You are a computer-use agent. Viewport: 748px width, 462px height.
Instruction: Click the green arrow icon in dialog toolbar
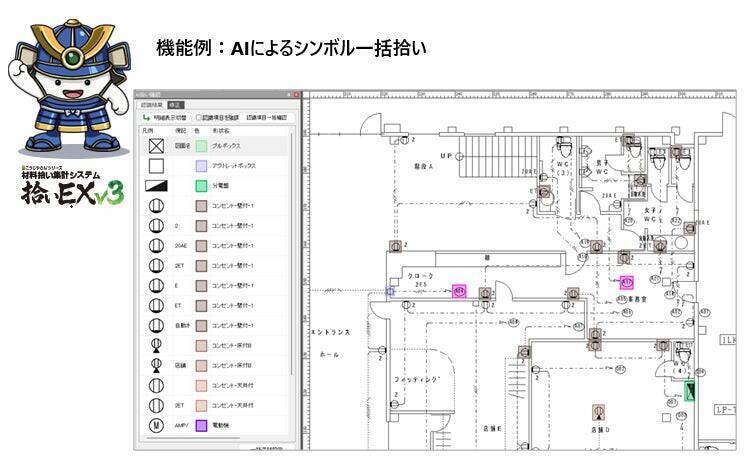[x=146, y=117]
